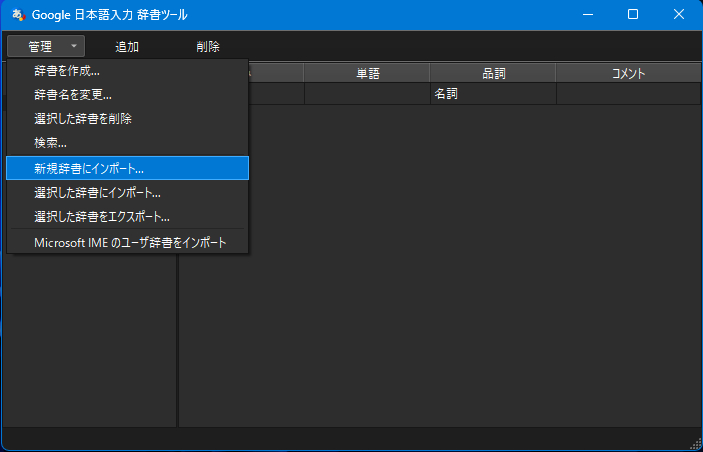Viewport: 703px width, 452px height.
Task: Maximize the 辞書ツール window
Action: tap(633, 15)
